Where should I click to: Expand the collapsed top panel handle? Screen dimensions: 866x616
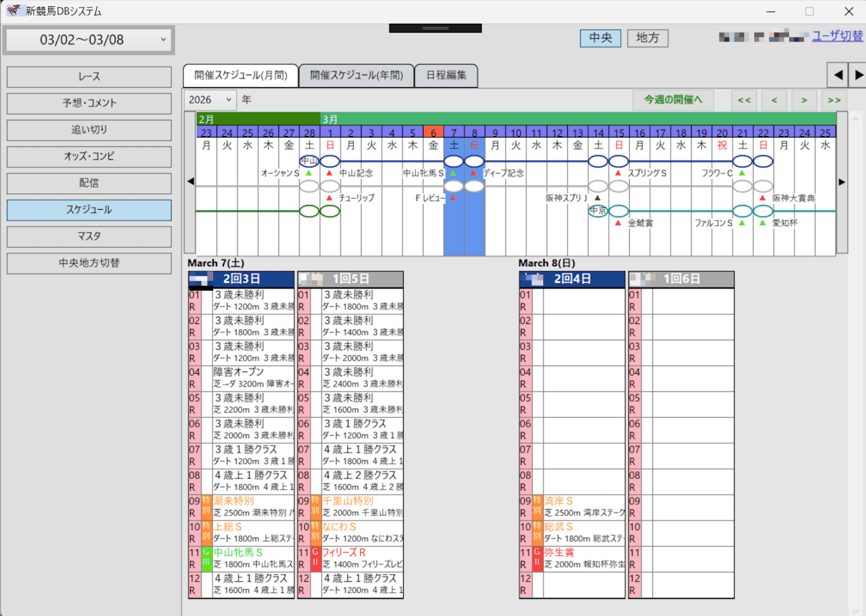[436, 28]
